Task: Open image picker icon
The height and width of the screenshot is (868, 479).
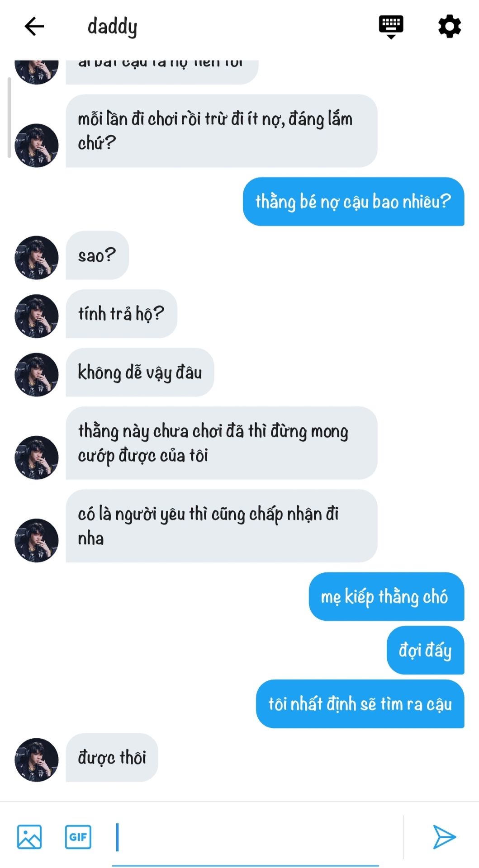Action: (x=29, y=837)
